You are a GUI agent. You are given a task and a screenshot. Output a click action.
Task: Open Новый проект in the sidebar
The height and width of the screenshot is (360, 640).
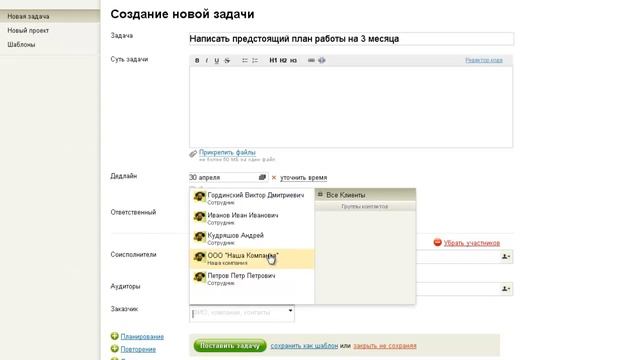pyautogui.click(x=28, y=31)
